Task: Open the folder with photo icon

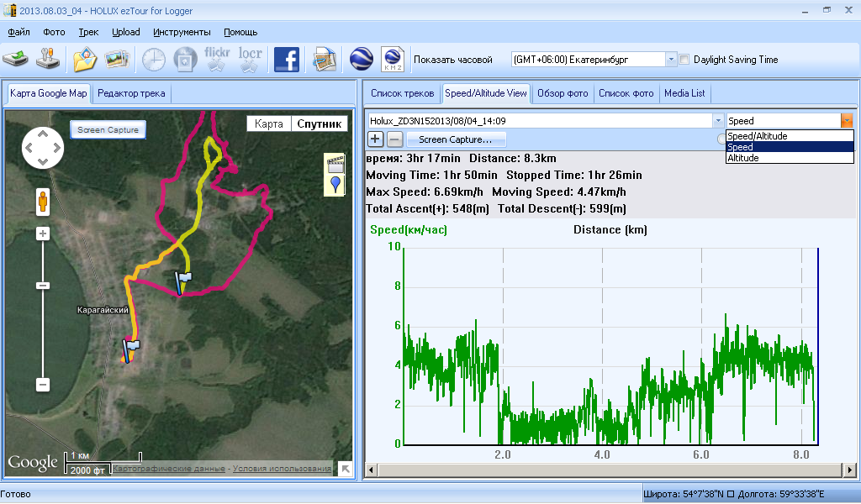Action: click(x=85, y=60)
